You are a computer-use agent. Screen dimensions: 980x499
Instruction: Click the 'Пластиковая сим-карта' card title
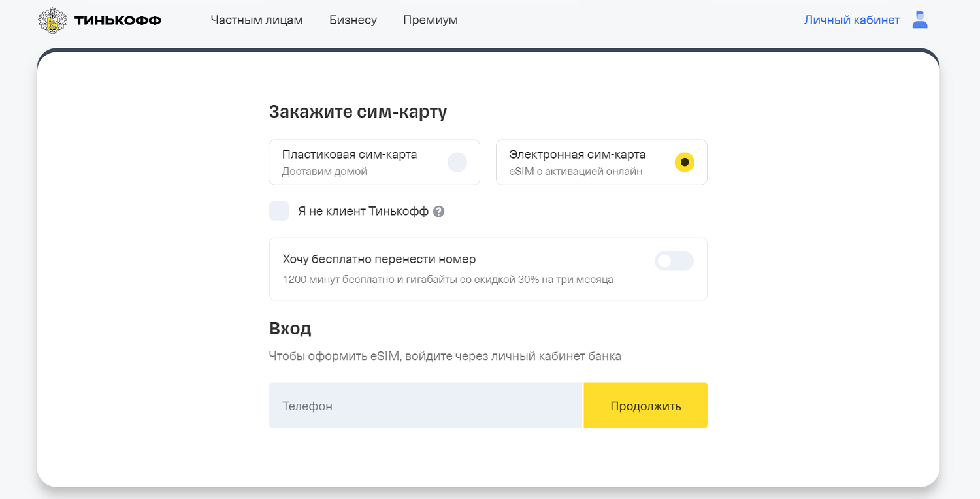350,155
